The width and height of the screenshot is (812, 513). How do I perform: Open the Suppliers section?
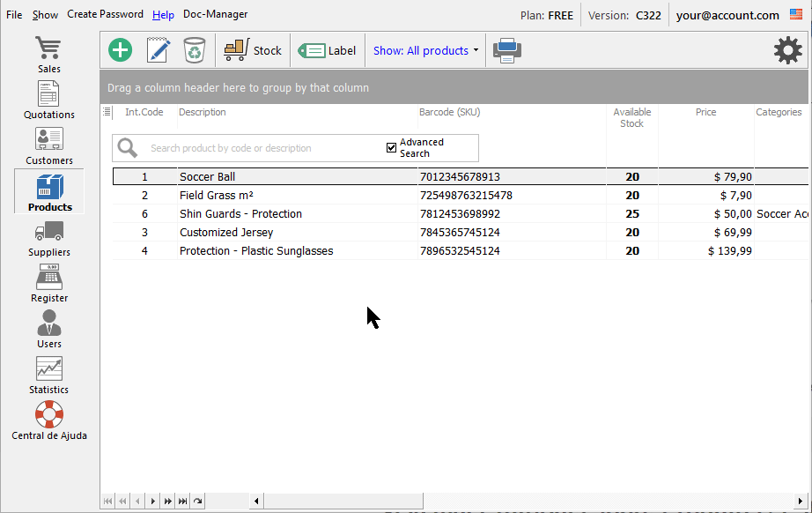click(48, 238)
